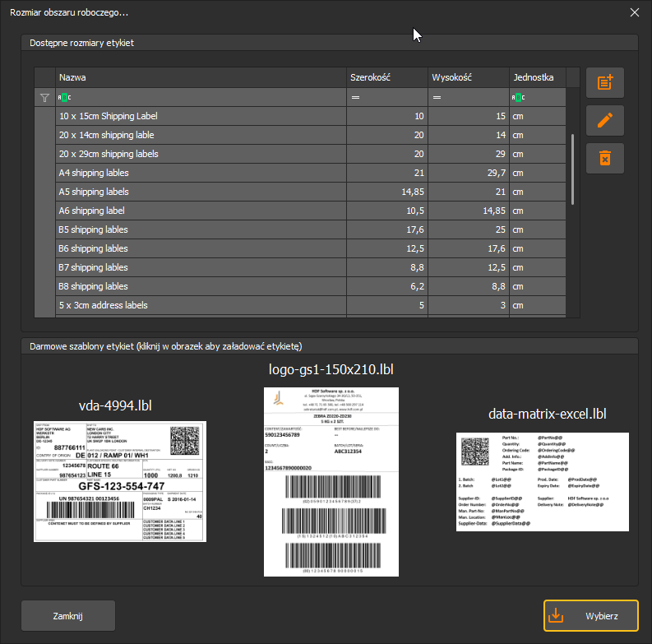The image size is (652, 644).
Task: Click the Zamknij button
Action: (68, 616)
